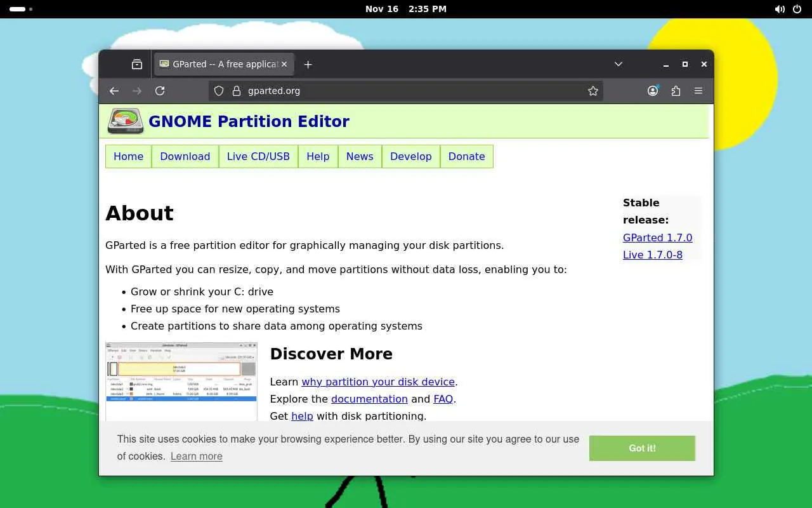The image size is (812, 508).
Task: Open the Develop navigation item
Action: coord(411,156)
